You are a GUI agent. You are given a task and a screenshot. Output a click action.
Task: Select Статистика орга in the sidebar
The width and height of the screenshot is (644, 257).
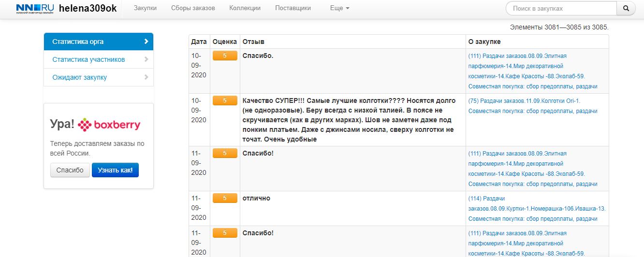pos(99,42)
